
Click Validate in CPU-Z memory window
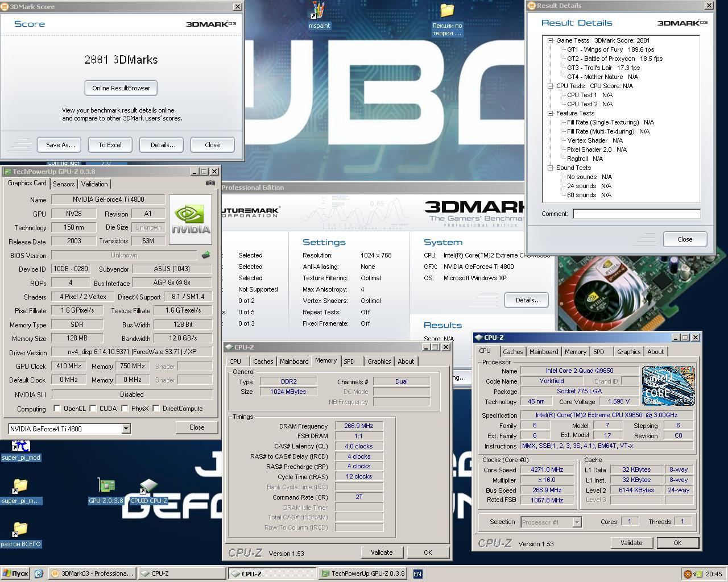click(x=382, y=552)
